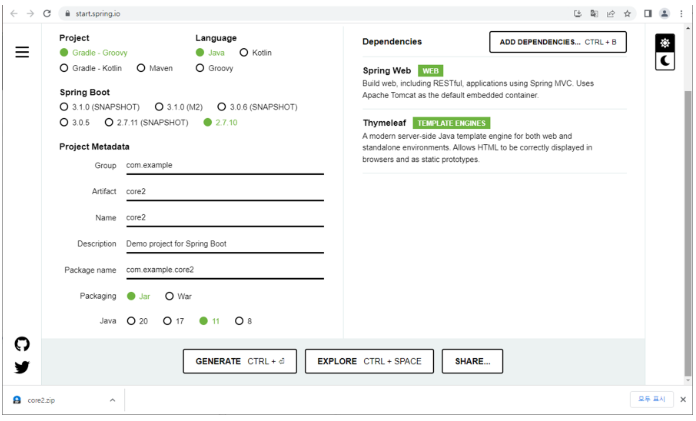Screen dimensions: 696x421
Task: Select Spring Boot 2.7.10
Action: (x=221, y=123)
